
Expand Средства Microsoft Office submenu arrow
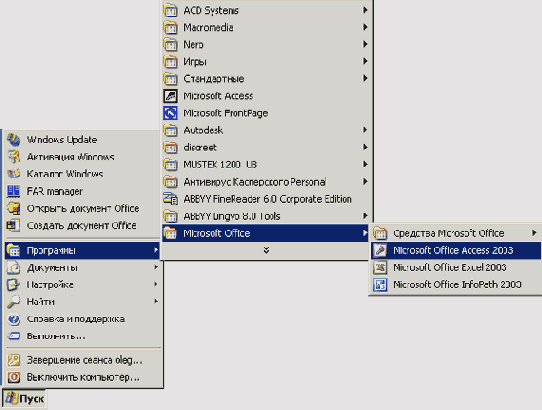pos(534,233)
